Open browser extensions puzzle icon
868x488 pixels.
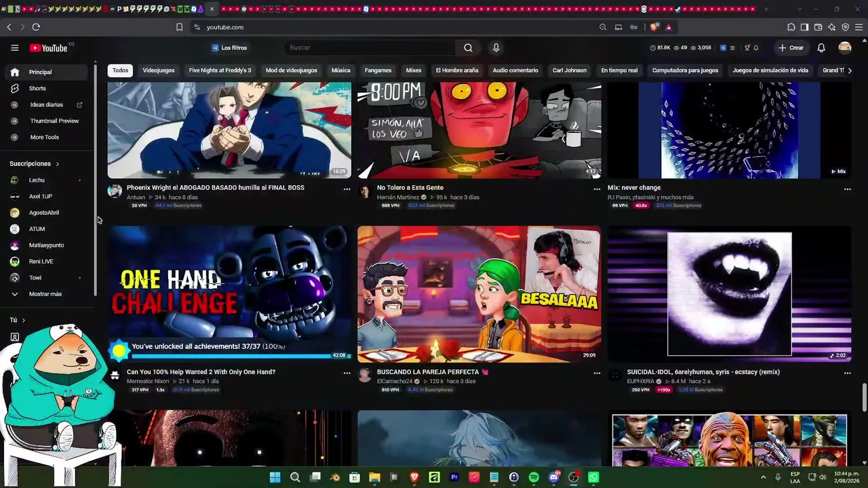791,27
